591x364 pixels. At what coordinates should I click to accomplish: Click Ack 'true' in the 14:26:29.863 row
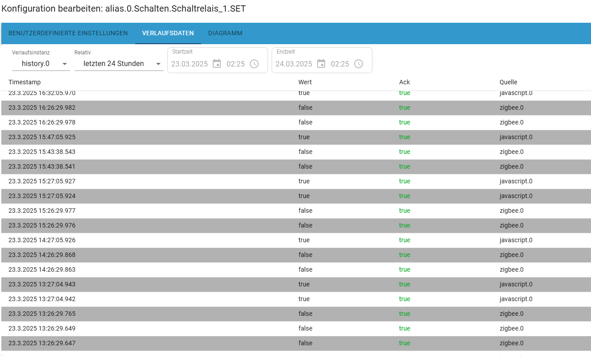(x=405, y=269)
